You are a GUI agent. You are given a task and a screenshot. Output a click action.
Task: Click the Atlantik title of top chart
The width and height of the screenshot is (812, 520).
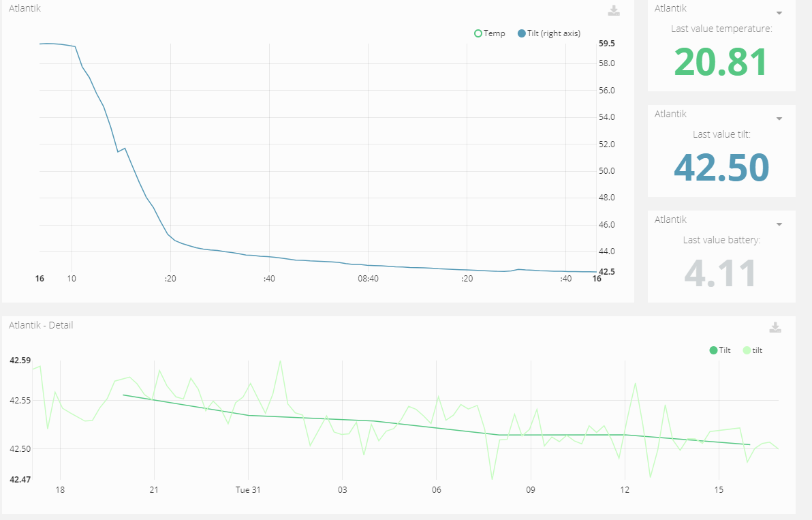(25, 8)
